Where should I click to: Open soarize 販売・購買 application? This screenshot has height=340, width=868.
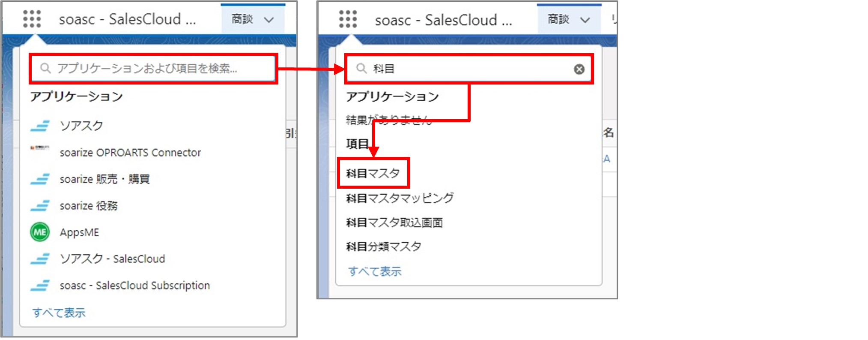tap(104, 179)
